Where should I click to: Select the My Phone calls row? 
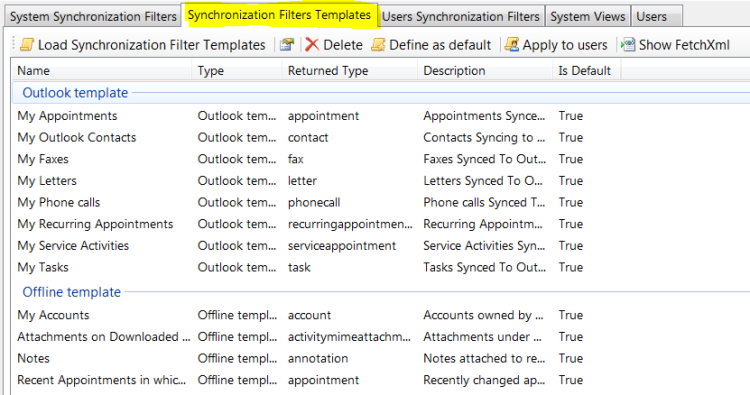[381, 202]
